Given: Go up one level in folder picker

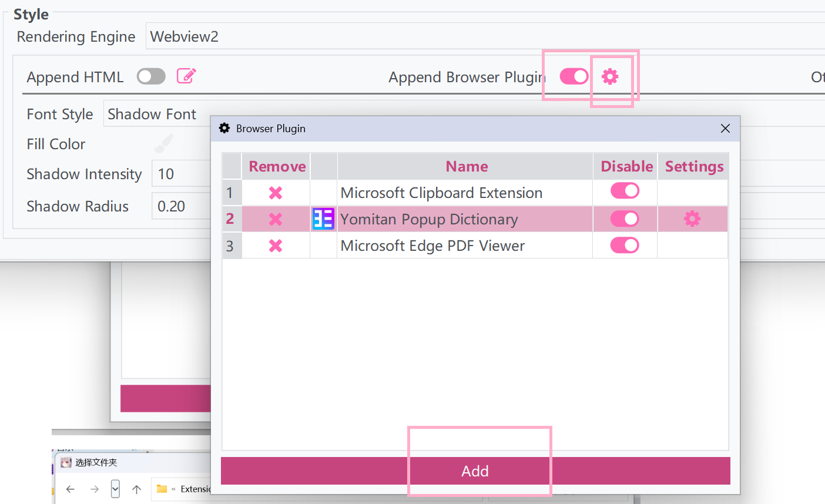Looking at the screenshot, I should coord(136,489).
